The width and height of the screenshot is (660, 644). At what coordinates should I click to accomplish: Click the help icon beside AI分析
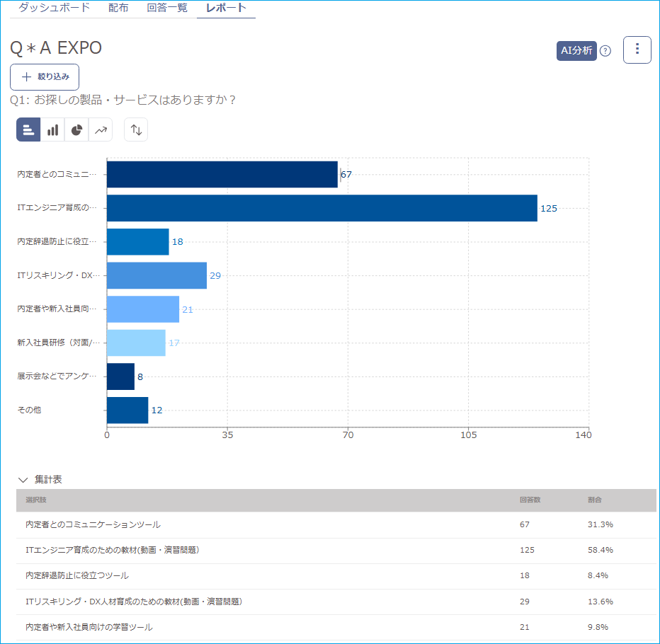[605, 51]
